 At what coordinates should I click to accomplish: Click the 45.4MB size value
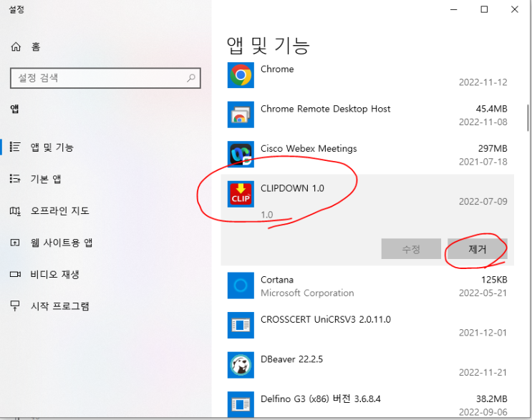pyautogui.click(x=491, y=109)
